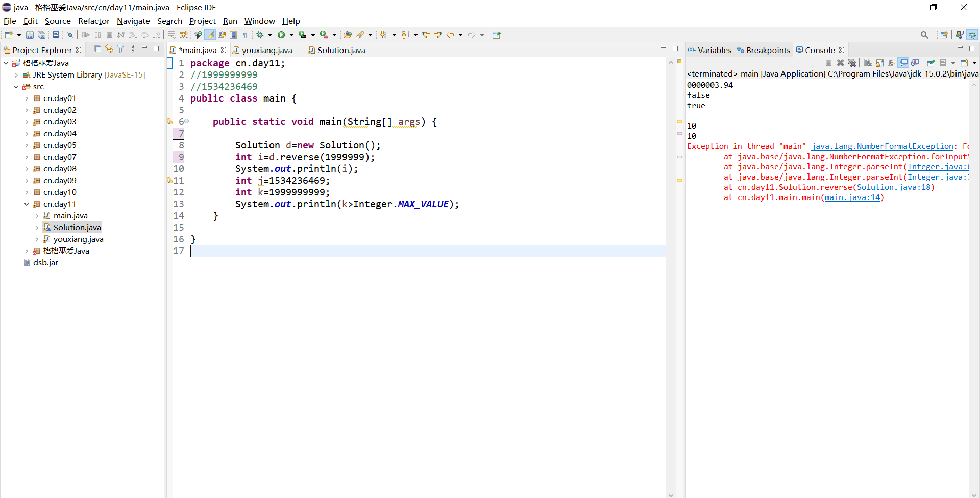Screen dimensions: 980x498
Task: Click the Step Over icon
Action: click(144, 35)
